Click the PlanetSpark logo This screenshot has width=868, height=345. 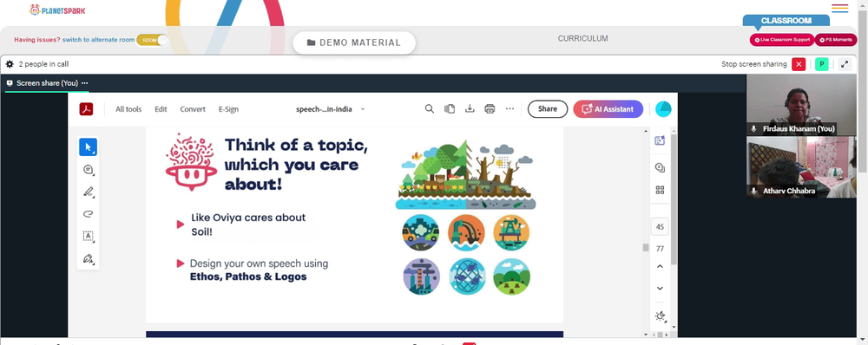[x=57, y=10]
